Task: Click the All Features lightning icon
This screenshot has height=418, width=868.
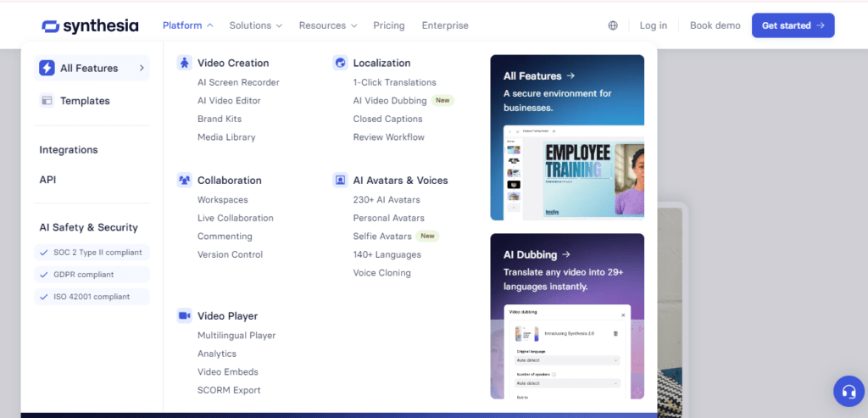Action: [47, 68]
